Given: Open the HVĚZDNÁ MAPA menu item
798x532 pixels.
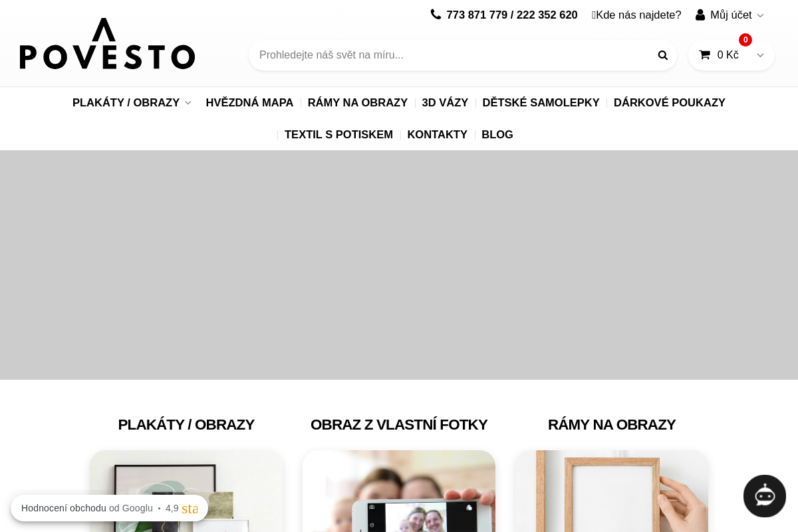Looking at the screenshot, I should [249, 102].
